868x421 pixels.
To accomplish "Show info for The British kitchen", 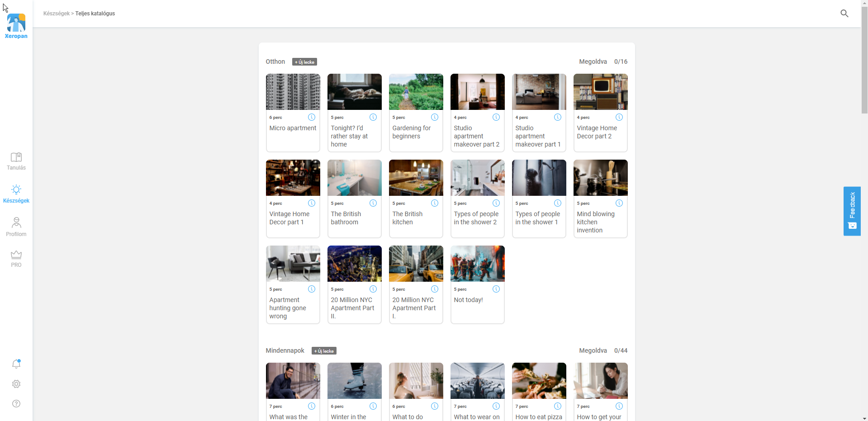I will coord(435,203).
